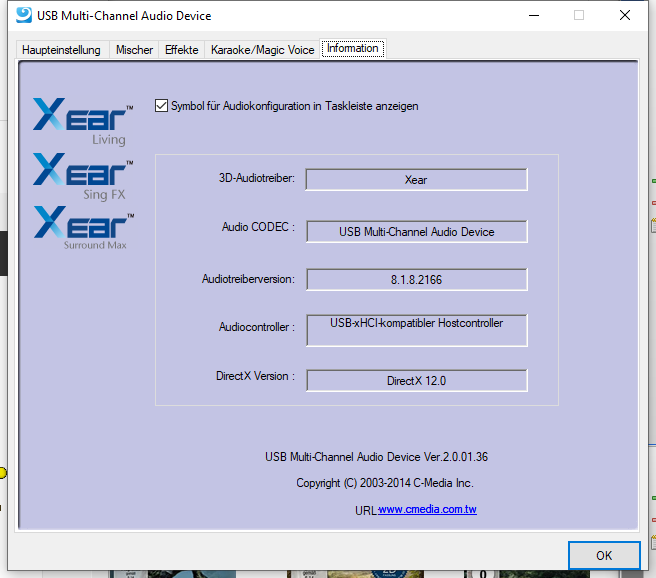The width and height of the screenshot is (656, 578).
Task: Click the Audio CODEC value field
Action: click(x=416, y=232)
